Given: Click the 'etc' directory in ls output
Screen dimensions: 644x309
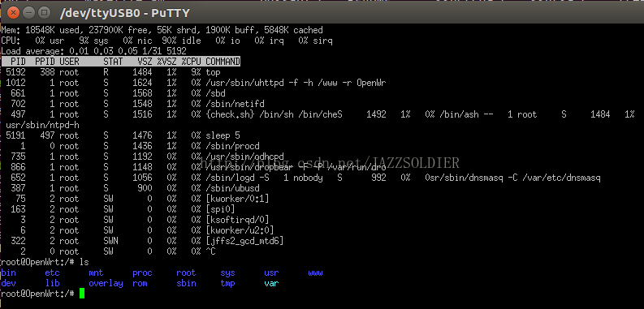Looking at the screenshot, I should pyautogui.click(x=53, y=273).
